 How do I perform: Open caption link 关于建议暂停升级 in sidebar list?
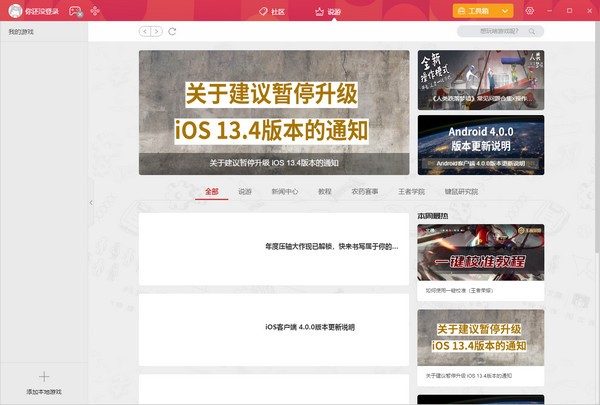(469, 376)
